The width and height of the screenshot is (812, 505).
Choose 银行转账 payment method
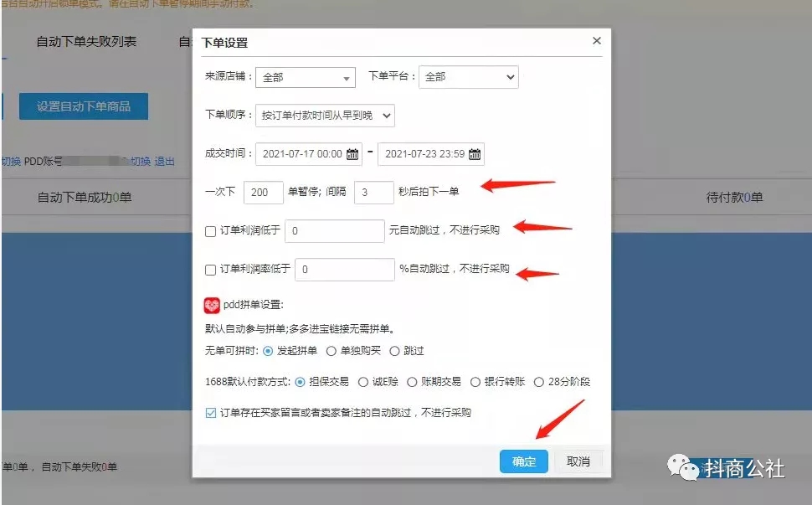475,382
